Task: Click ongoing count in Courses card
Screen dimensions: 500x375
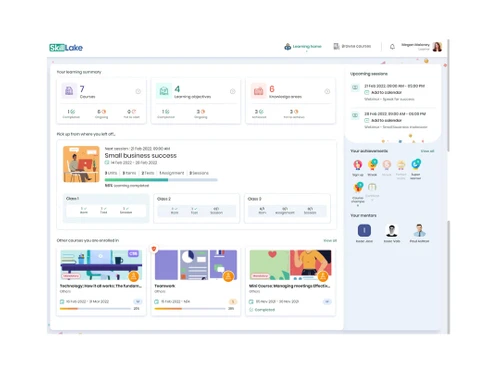Action: (x=101, y=114)
